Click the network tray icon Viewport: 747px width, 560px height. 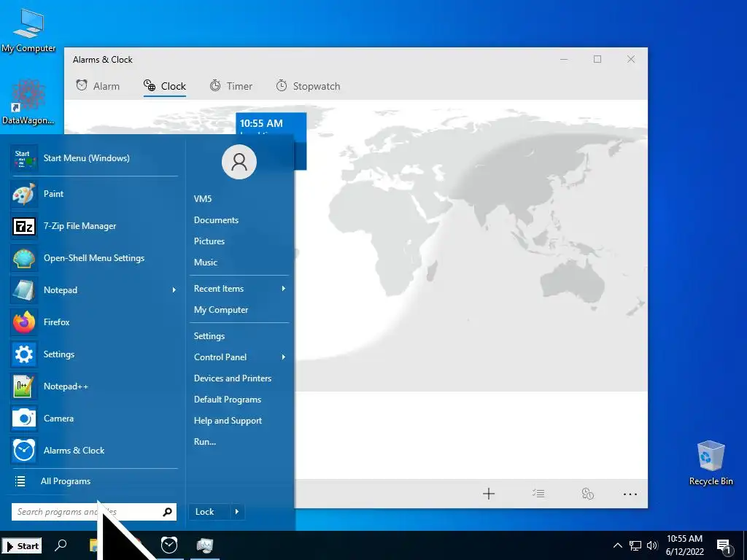tap(635, 545)
